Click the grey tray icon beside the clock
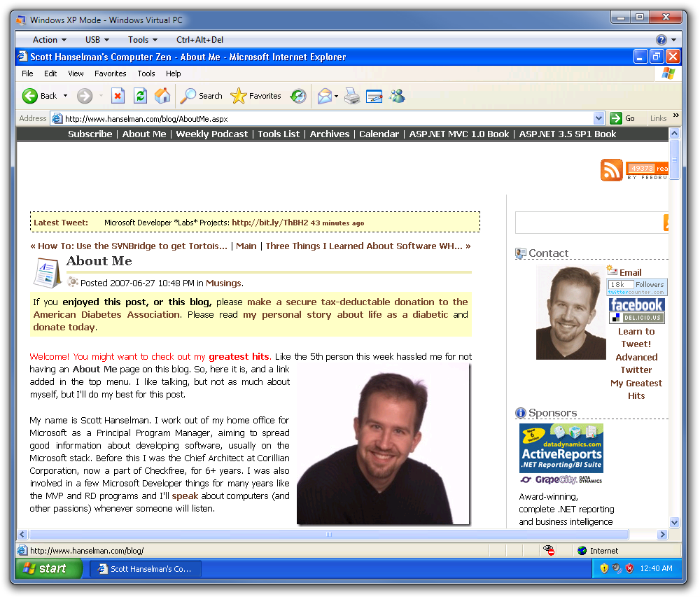Screen dimensions: 700x597 (x=617, y=568)
